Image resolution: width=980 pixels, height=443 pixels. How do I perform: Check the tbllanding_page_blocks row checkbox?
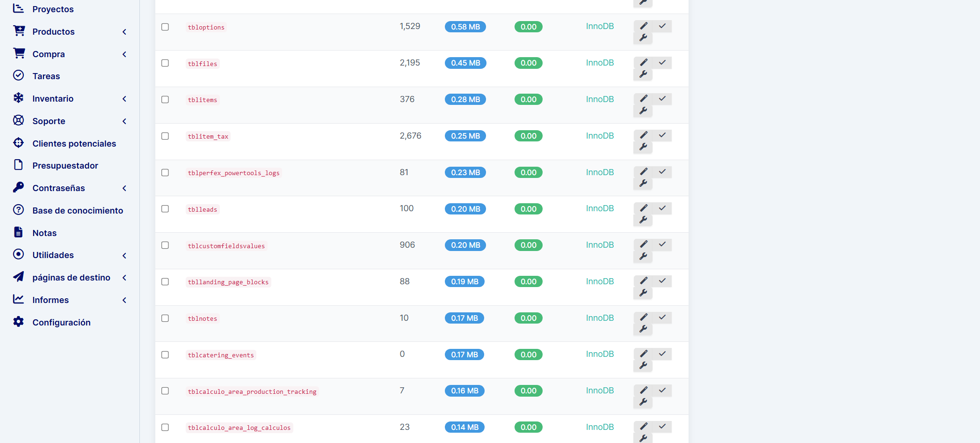(x=165, y=282)
